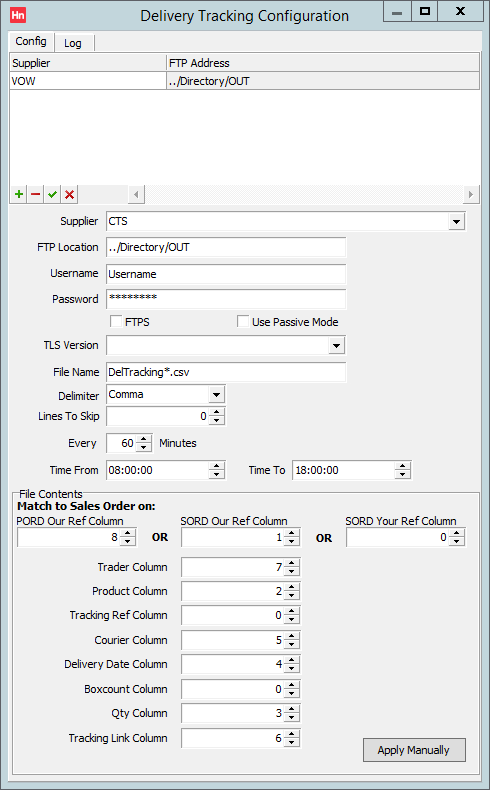Click the grid's left scroll arrow
The image size is (490, 790).
point(136,194)
